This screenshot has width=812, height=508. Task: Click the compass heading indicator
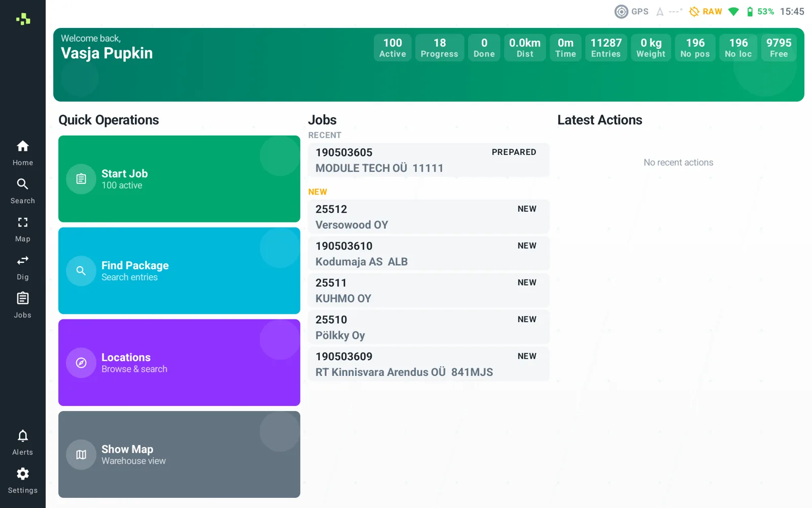coord(669,12)
